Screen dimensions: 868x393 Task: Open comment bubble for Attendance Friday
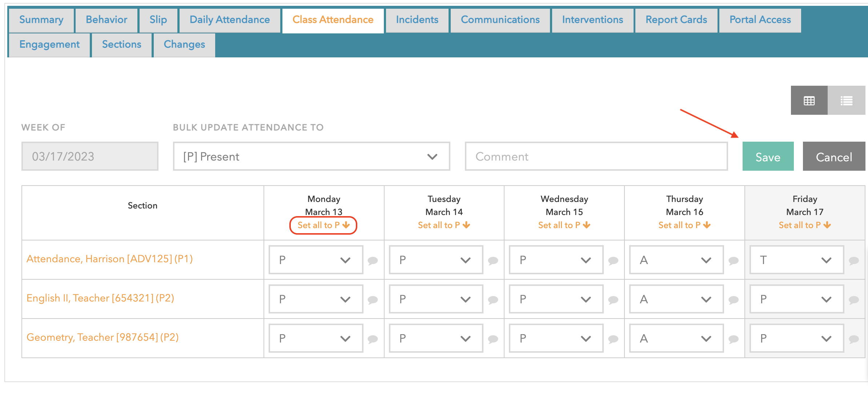(x=854, y=260)
